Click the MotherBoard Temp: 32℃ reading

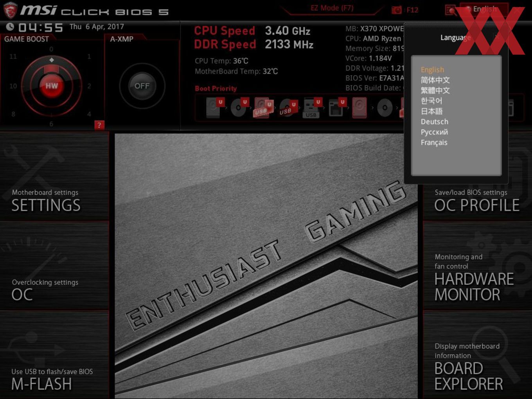(x=236, y=71)
